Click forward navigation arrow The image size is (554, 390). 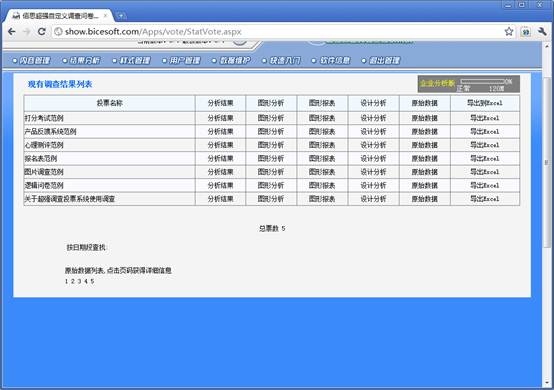coord(26,31)
